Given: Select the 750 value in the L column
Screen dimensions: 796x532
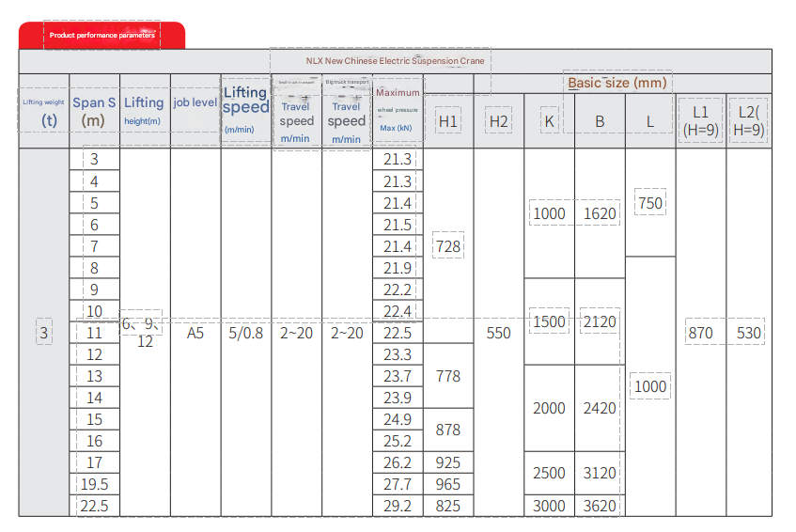Looking at the screenshot, I should coord(650,203).
